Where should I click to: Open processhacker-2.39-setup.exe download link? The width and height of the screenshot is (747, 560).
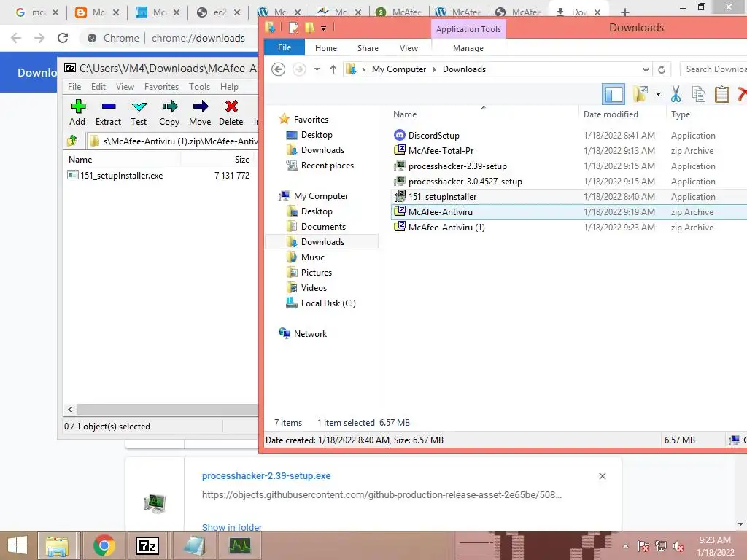pyautogui.click(x=266, y=475)
